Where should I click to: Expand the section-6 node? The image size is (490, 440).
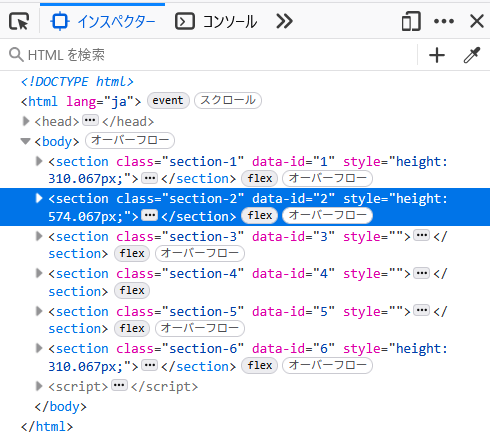[x=39, y=348]
